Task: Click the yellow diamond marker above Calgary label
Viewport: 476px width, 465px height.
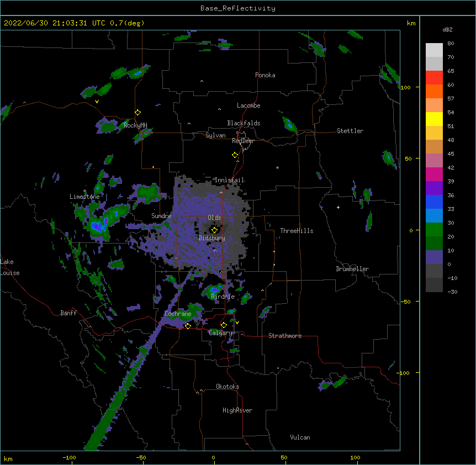Action: tap(224, 325)
